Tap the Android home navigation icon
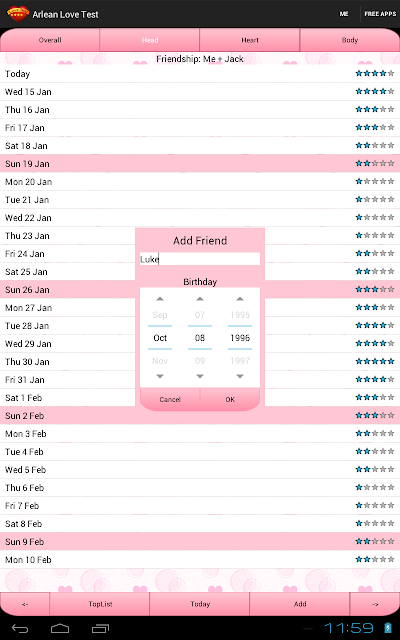 (x=60, y=628)
